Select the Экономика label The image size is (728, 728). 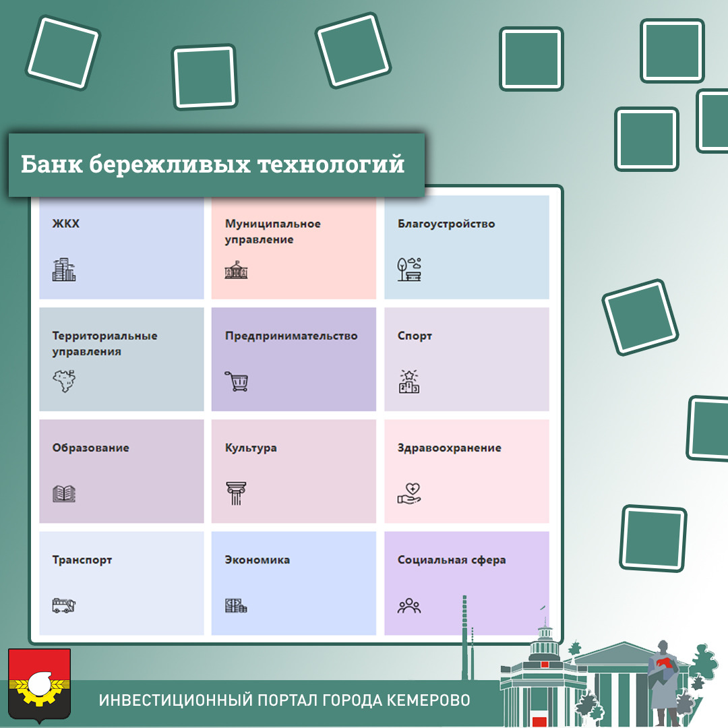coord(257,560)
